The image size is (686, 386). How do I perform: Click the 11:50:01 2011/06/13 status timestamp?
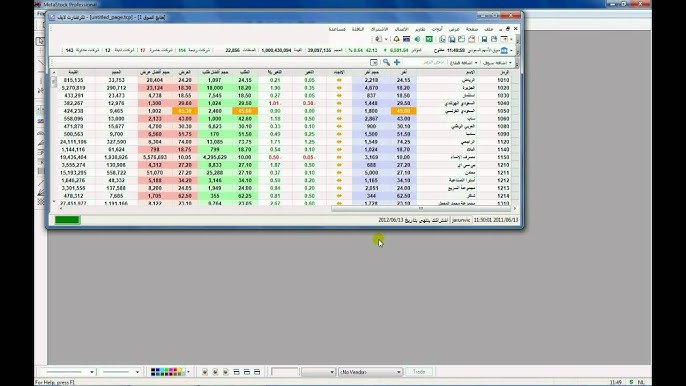pyautogui.click(x=496, y=220)
